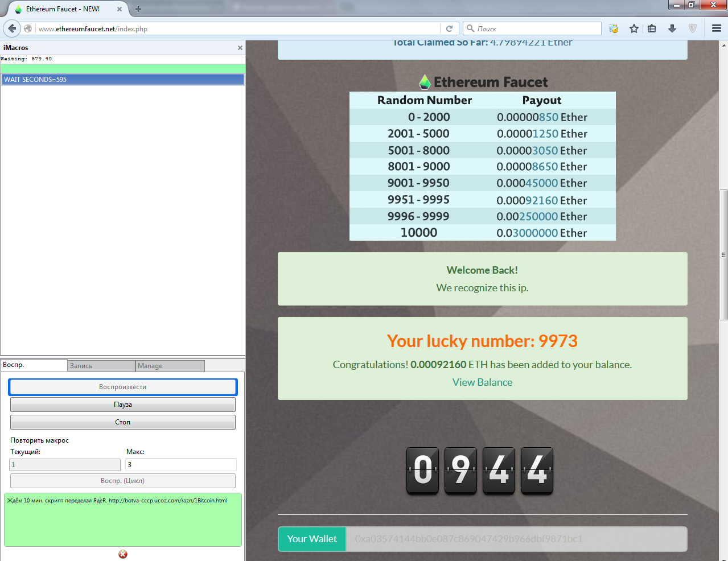This screenshot has height=561, width=728.
Task: Click the '0.00092160 Ether' payout cell
Action: pyautogui.click(x=542, y=200)
